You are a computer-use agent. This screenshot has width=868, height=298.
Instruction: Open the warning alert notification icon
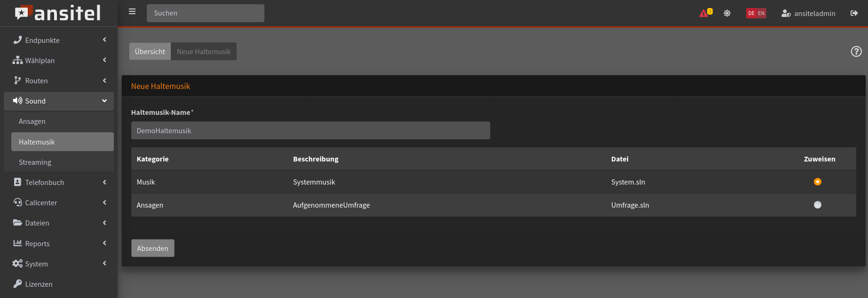point(705,13)
